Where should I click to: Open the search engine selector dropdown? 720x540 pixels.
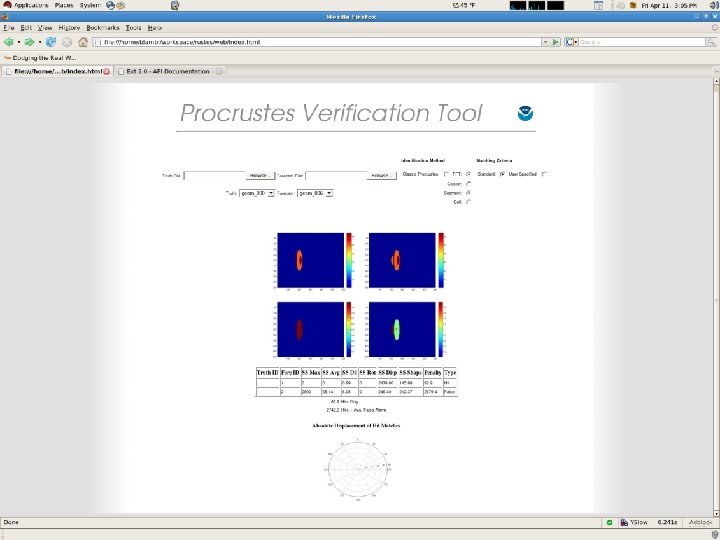tap(571, 42)
